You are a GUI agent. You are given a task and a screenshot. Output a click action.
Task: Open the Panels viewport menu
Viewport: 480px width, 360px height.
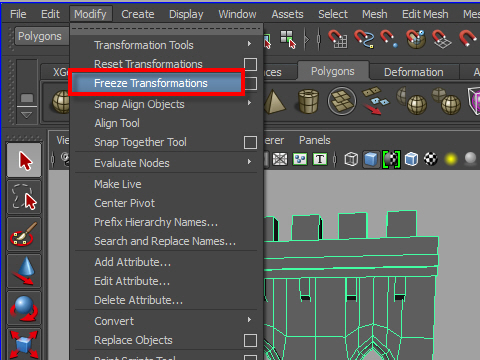315,140
